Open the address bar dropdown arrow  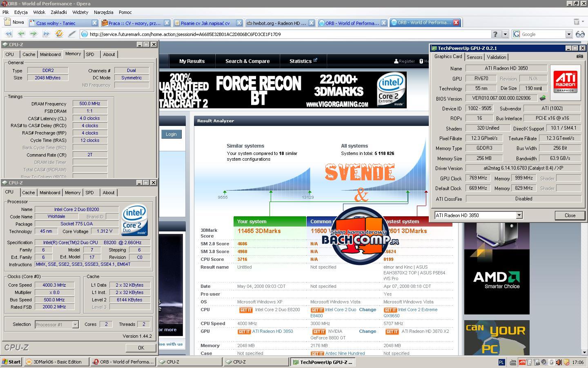click(x=505, y=34)
